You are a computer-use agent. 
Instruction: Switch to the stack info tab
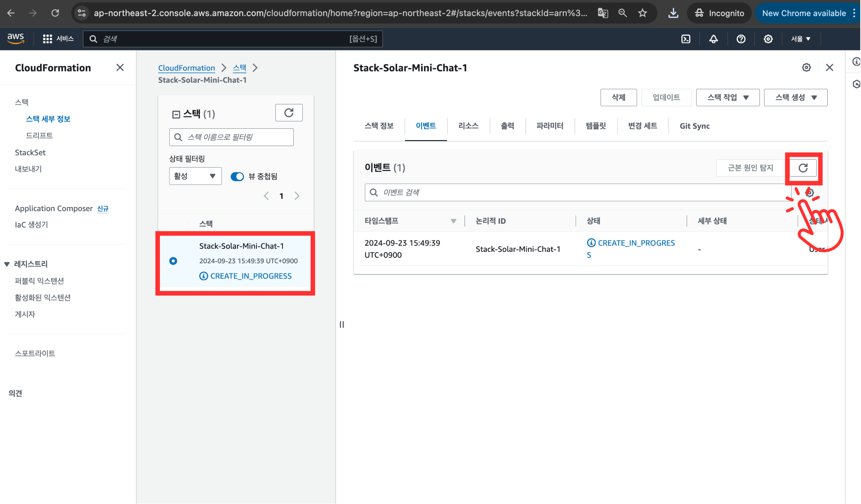pyautogui.click(x=379, y=126)
